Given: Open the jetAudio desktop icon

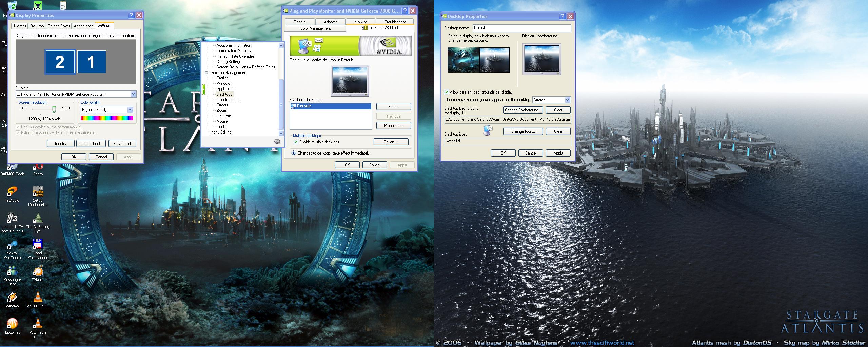Looking at the screenshot, I should pos(12,194).
